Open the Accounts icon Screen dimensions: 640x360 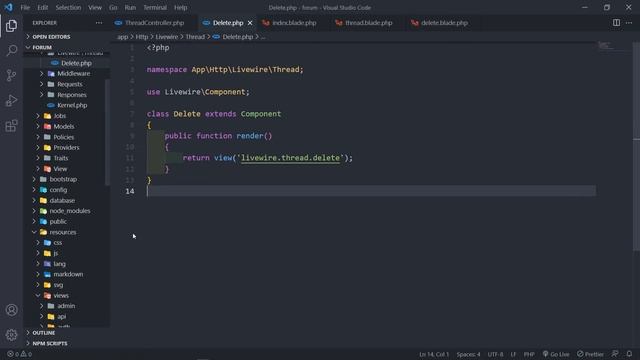[11, 310]
